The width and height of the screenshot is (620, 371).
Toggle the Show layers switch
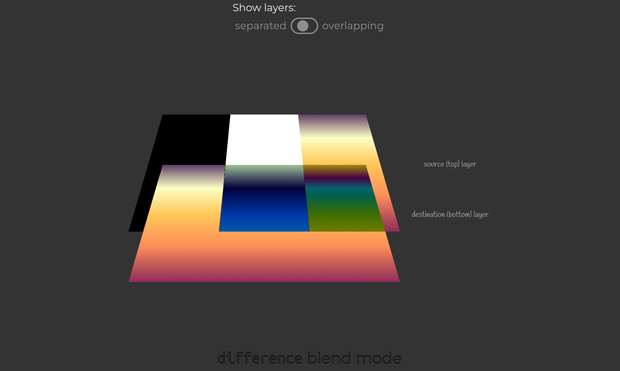tap(304, 26)
